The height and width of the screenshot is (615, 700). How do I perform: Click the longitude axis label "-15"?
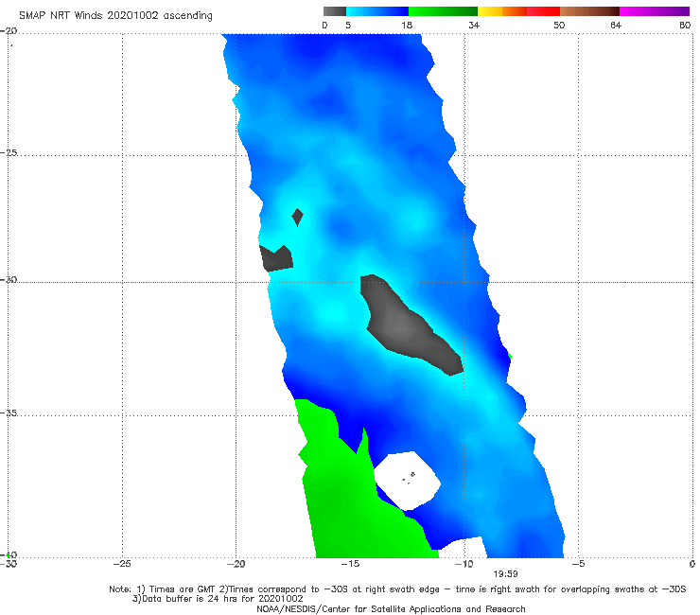coord(350,564)
